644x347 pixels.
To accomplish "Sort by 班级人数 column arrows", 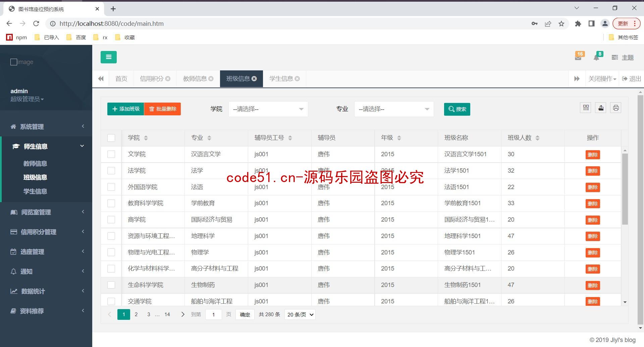I will pyautogui.click(x=537, y=138).
